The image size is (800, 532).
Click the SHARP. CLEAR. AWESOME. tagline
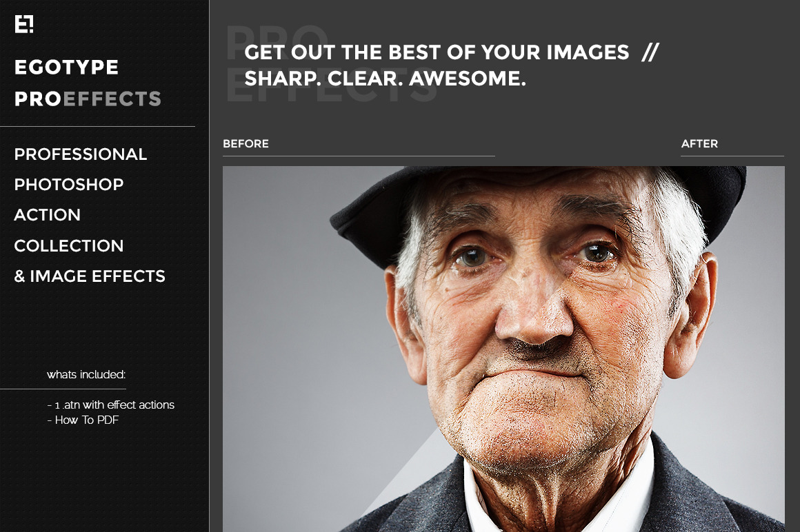386,79
